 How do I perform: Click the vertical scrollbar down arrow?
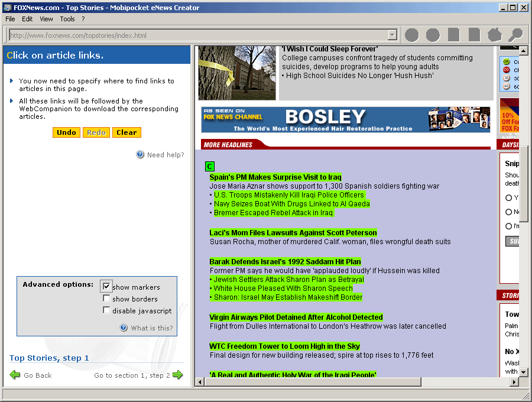[523, 372]
